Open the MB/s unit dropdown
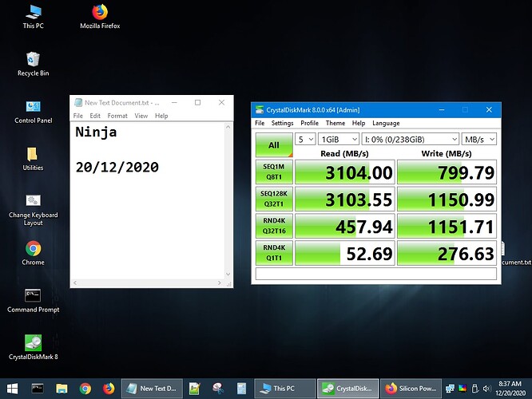 479,140
